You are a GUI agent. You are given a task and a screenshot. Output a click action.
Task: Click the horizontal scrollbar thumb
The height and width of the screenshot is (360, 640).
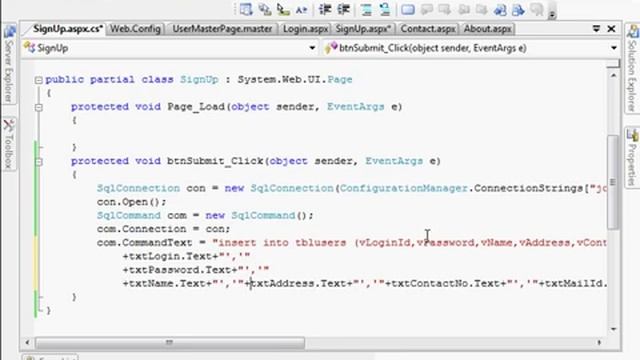169,343
